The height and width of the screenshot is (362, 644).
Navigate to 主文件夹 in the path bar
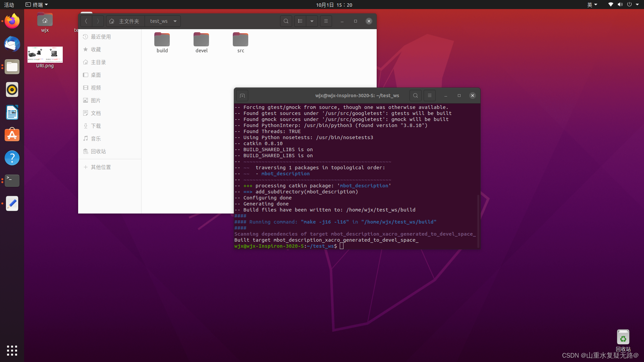(125, 21)
